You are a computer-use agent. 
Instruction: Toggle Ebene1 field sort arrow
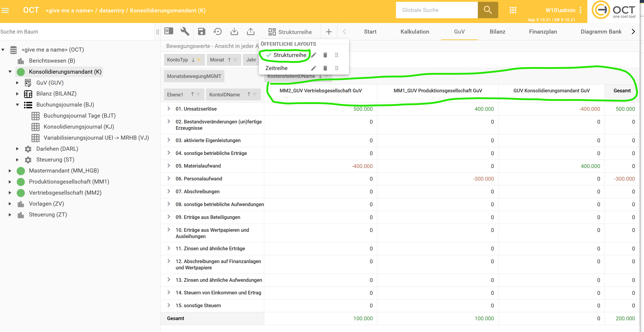(x=192, y=94)
